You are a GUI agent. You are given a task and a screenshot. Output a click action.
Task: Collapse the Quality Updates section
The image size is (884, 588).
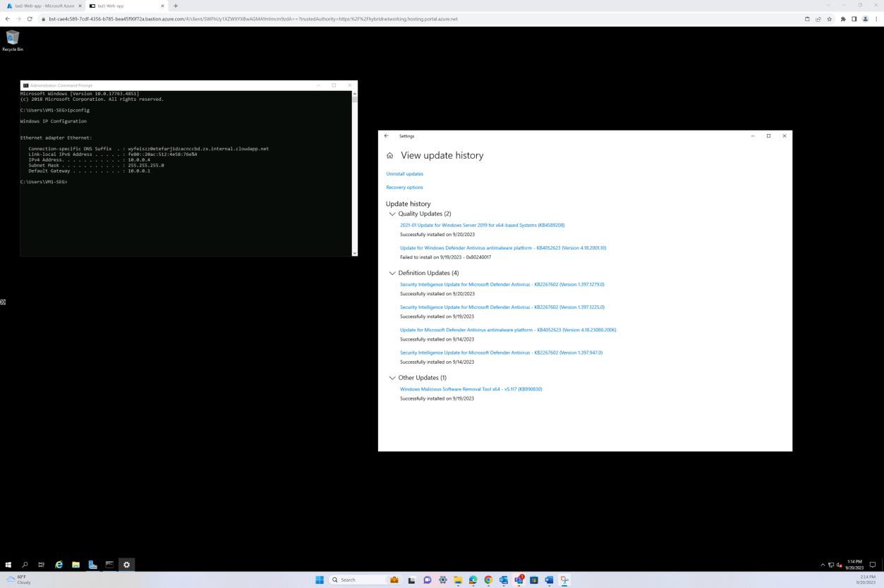pyautogui.click(x=392, y=214)
